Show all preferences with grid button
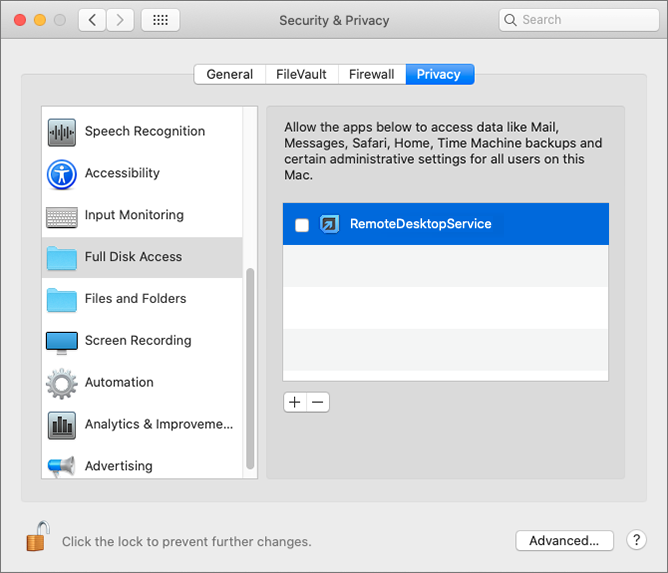 pyautogui.click(x=160, y=20)
